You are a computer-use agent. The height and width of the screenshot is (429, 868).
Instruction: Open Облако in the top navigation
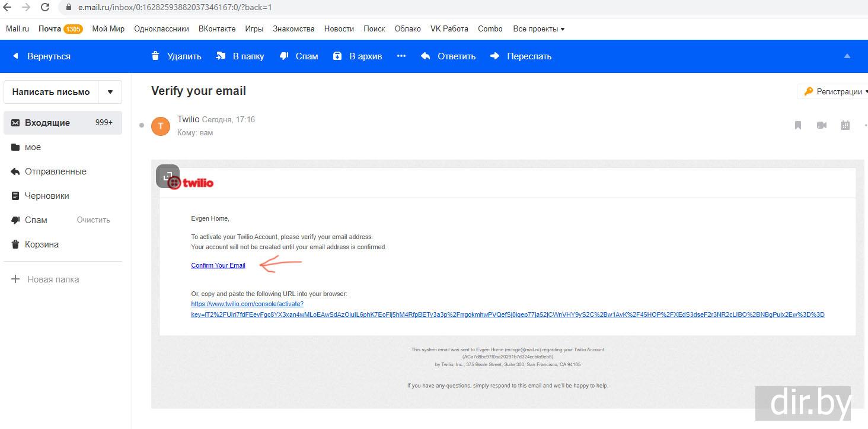(407, 28)
